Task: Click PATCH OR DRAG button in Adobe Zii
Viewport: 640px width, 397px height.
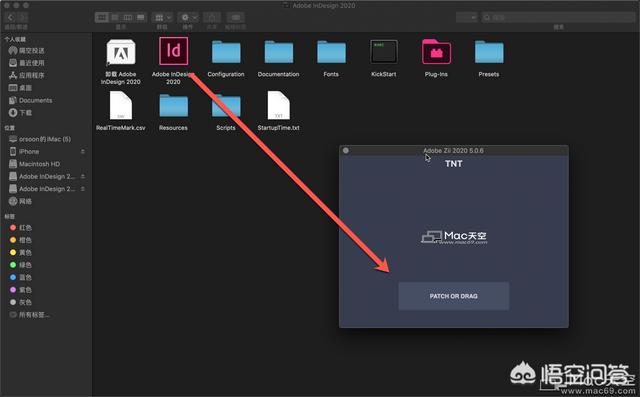Action: pyautogui.click(x=453, y=296)
